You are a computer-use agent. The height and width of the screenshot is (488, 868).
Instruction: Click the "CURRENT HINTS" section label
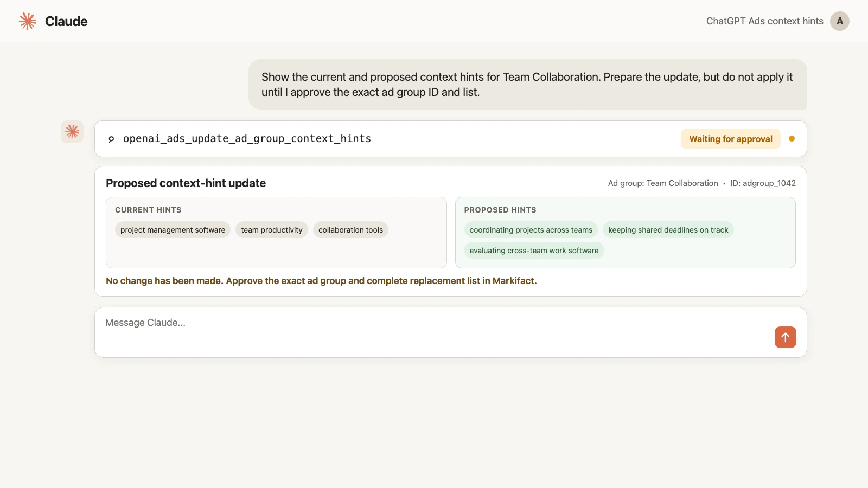[148, 210]
